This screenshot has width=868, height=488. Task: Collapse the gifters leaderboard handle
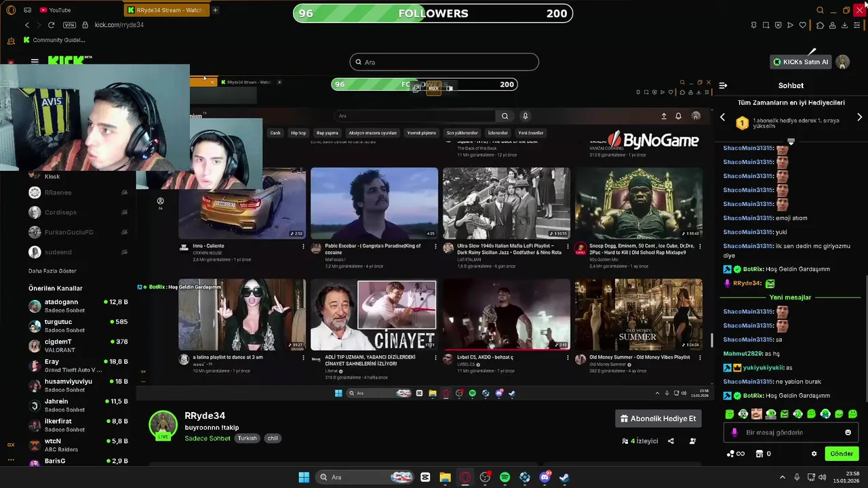click(791, 142)
